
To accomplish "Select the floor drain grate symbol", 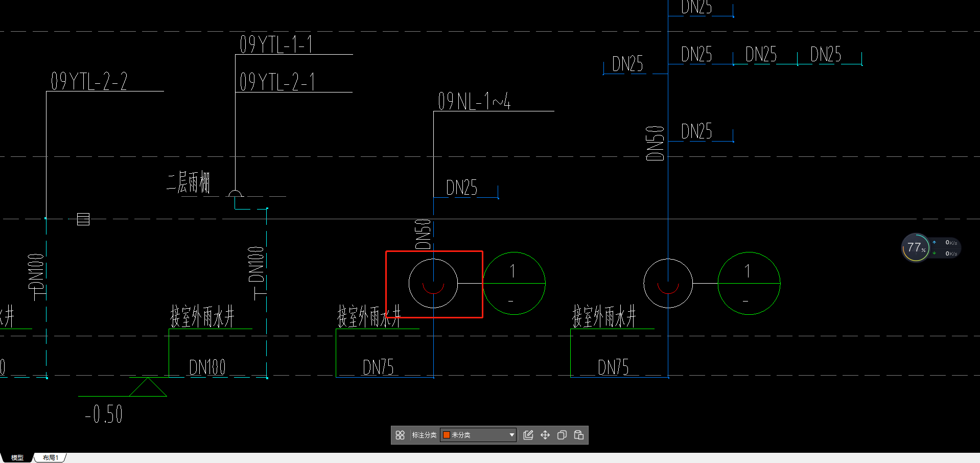I will (x=83, y=219).
